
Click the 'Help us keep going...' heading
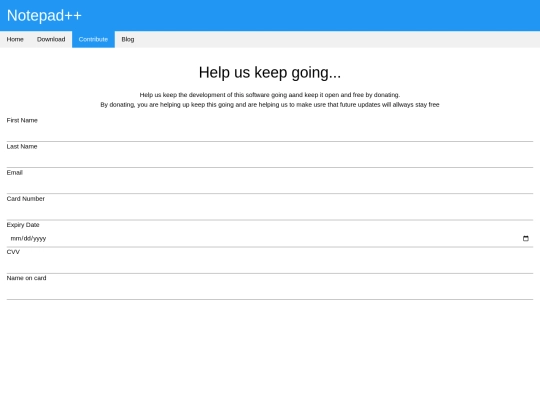pyautogui.click(x=270, y=73)
